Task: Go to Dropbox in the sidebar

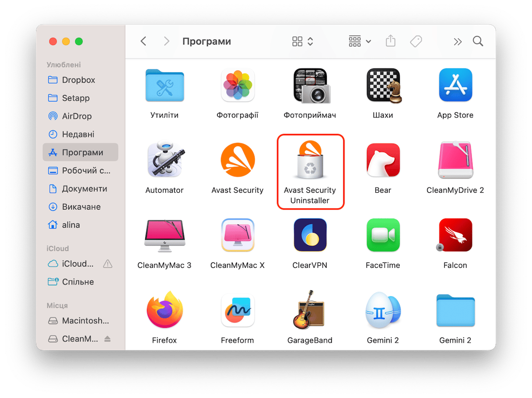Action: [x=78, y=80]
